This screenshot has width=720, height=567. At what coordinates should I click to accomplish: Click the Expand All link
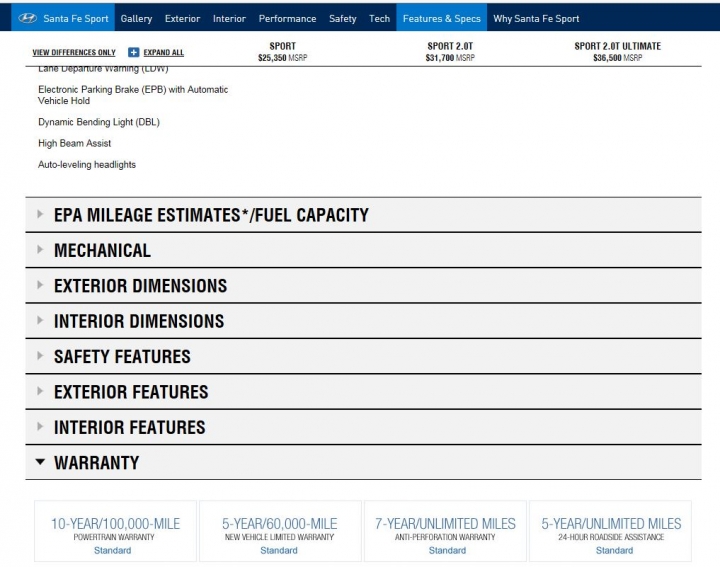[163, 52]
